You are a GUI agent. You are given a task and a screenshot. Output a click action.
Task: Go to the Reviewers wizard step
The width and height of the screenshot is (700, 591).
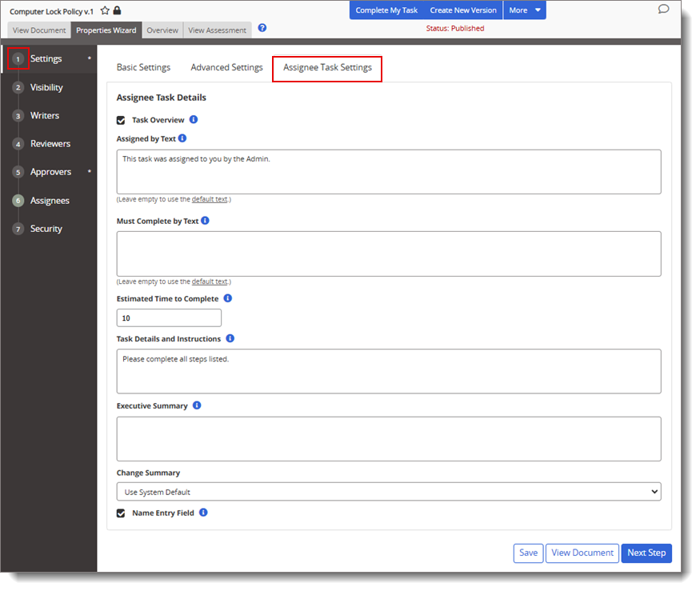tap(50, 144)
